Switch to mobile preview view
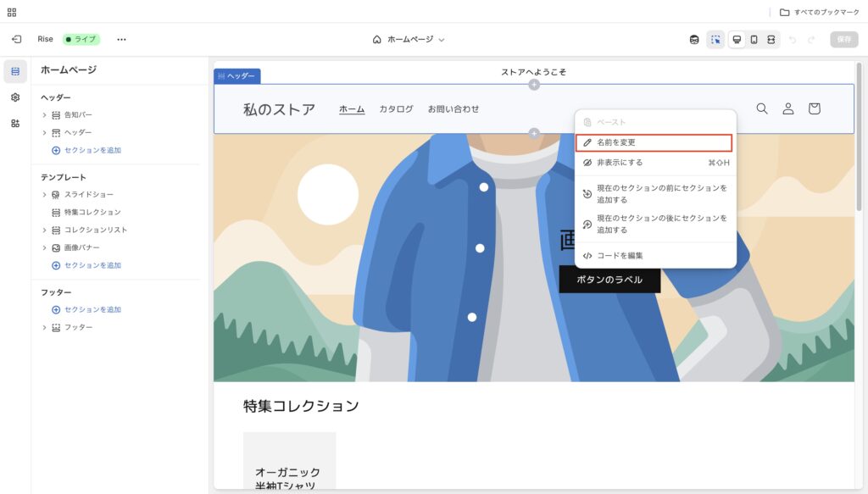Viewport: 868px width, 494px height. pos(754,39)
